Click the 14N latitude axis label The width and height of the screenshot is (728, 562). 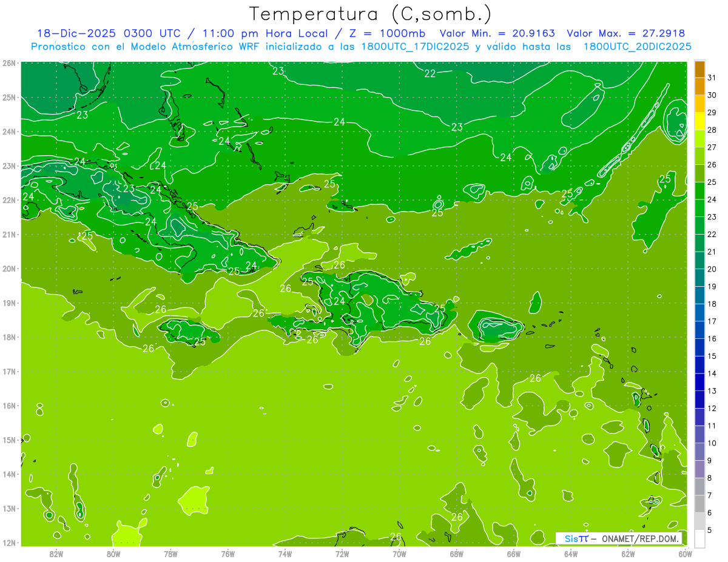click(x=9, y=474)
